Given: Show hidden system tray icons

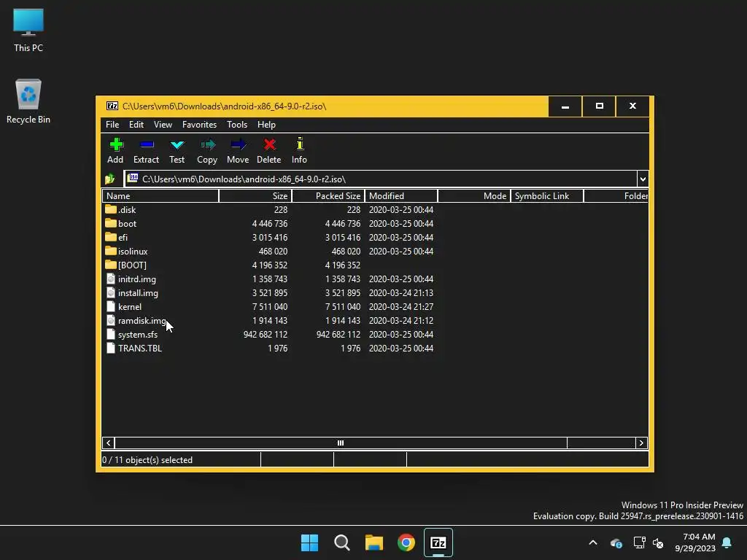Looking at the screenshot, I should click(593, 542).
